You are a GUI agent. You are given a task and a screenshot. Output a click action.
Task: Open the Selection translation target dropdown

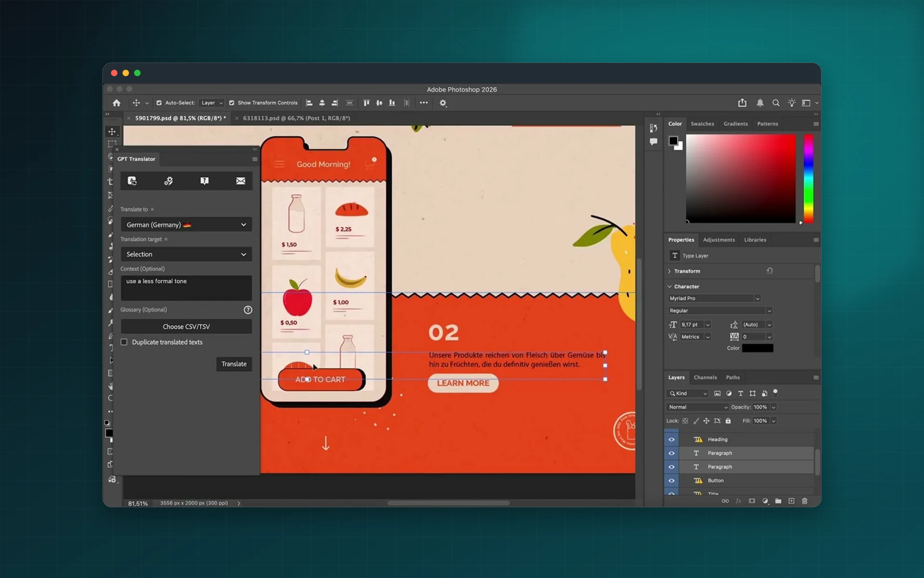[x=186, y=254]
